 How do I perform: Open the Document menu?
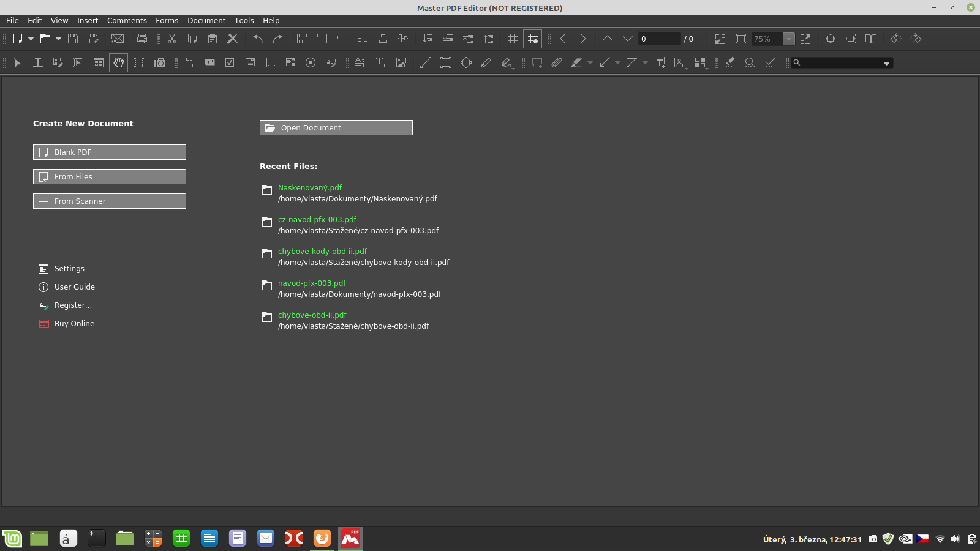206,20
